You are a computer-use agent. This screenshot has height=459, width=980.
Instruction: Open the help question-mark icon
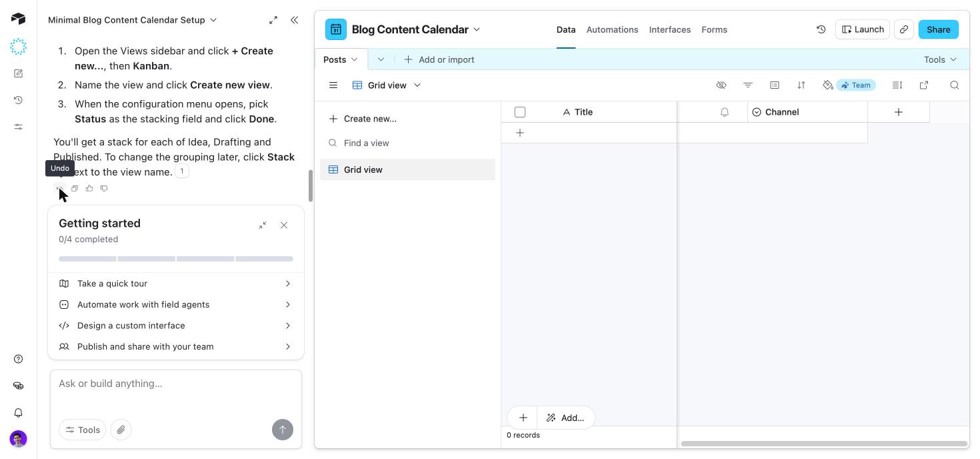(18, 359)
